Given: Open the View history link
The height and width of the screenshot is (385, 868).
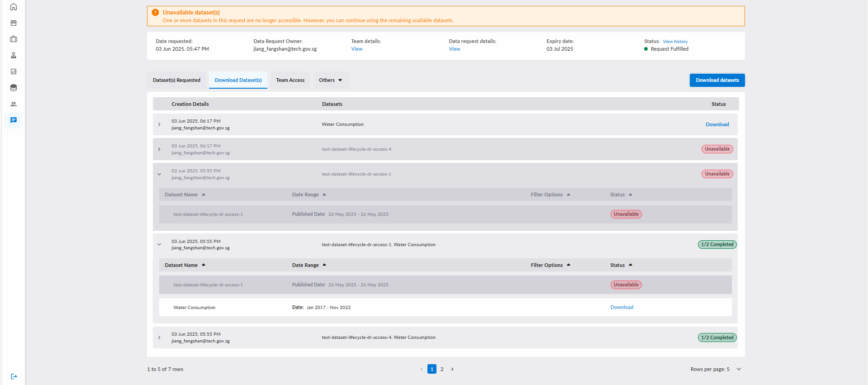Looking at the screenshot, I should point(675,42).
